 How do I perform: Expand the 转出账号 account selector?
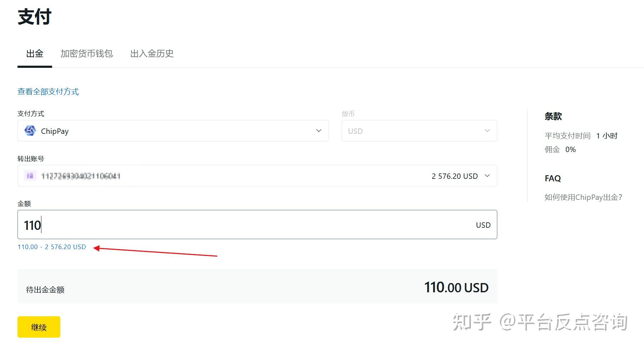click(257, 176)
